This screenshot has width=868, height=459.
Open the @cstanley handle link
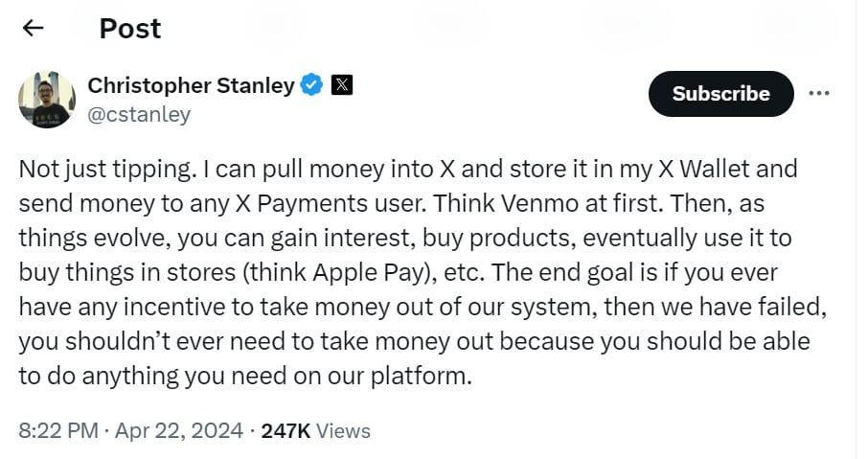(x=139, y=114)
